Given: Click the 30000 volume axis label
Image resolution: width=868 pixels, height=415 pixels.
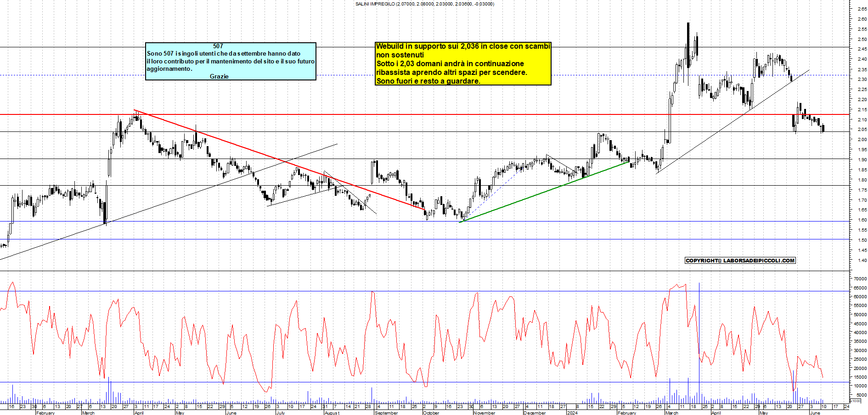Looking at the screenshot, I should 860,351.
